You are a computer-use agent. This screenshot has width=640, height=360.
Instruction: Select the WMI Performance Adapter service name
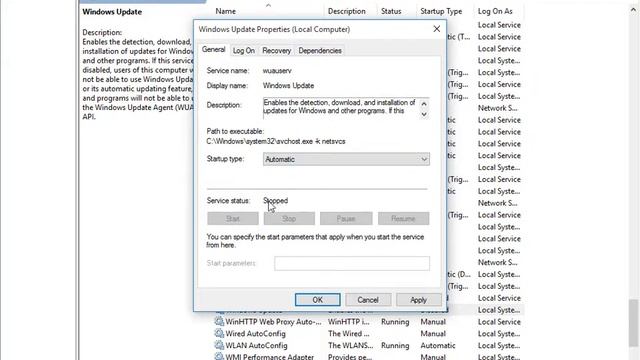(269, 357)
